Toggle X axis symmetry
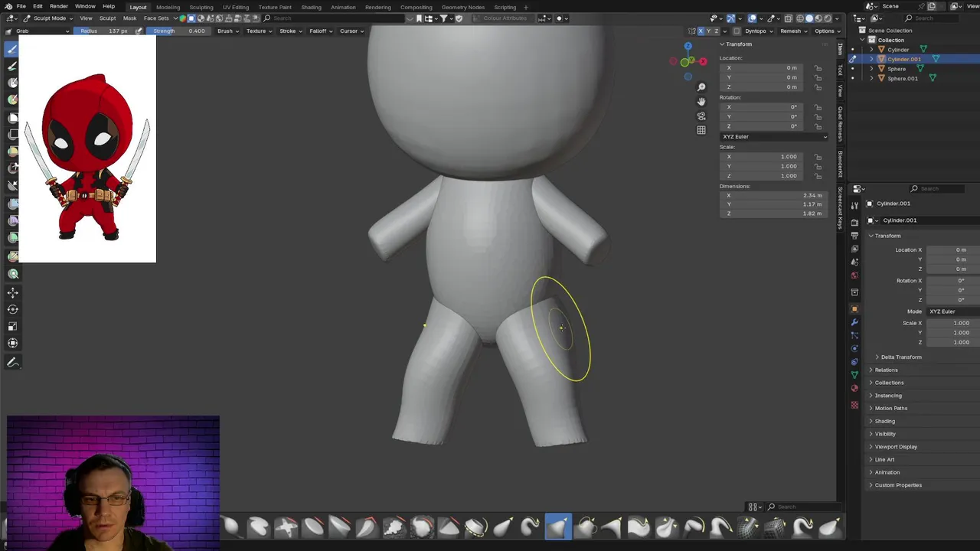 coord(701,31)
